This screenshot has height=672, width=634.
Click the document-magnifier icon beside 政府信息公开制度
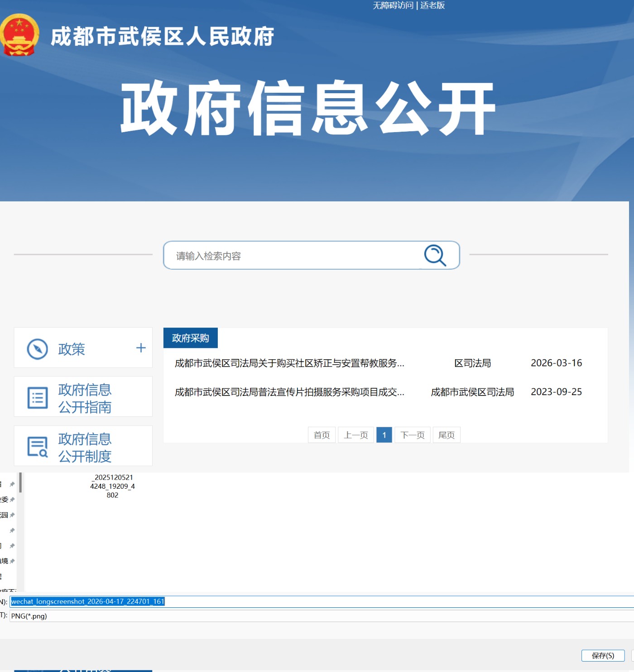tap(37, 447)
